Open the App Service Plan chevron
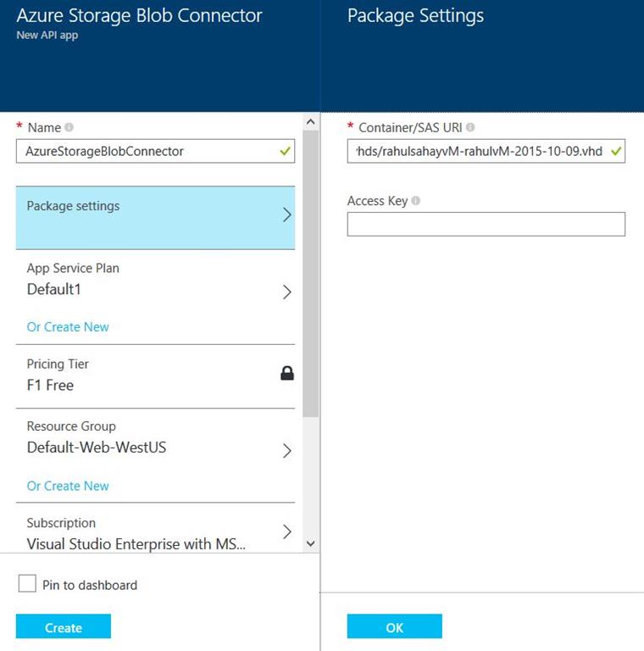This screenshot has width=644, height=651. click(x=287, y=292)
